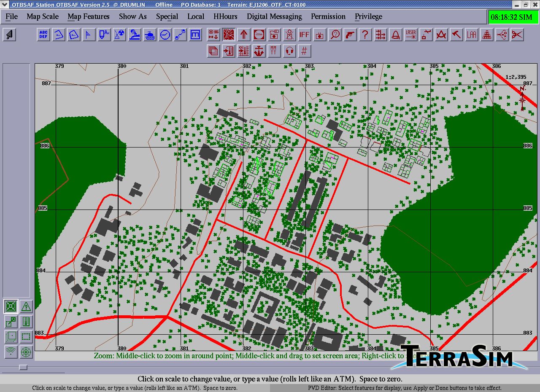Open the blue flag point editor
Viewport: 540px width, 392px height.
[x=89, y=35]
